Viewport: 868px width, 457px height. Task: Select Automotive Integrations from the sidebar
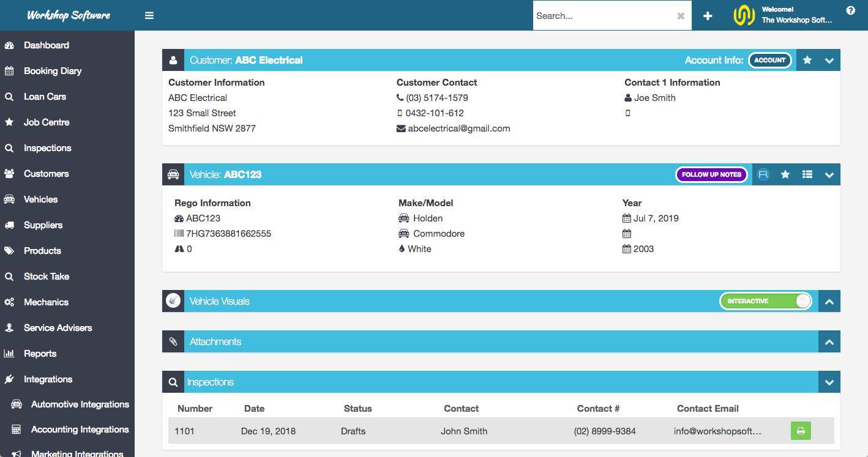(80, 404)
